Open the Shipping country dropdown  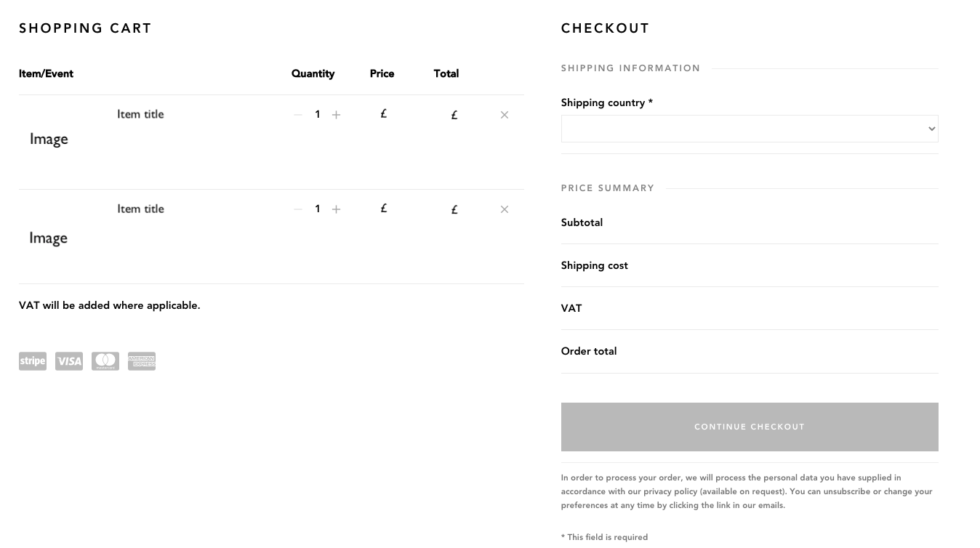pos(750,129)
